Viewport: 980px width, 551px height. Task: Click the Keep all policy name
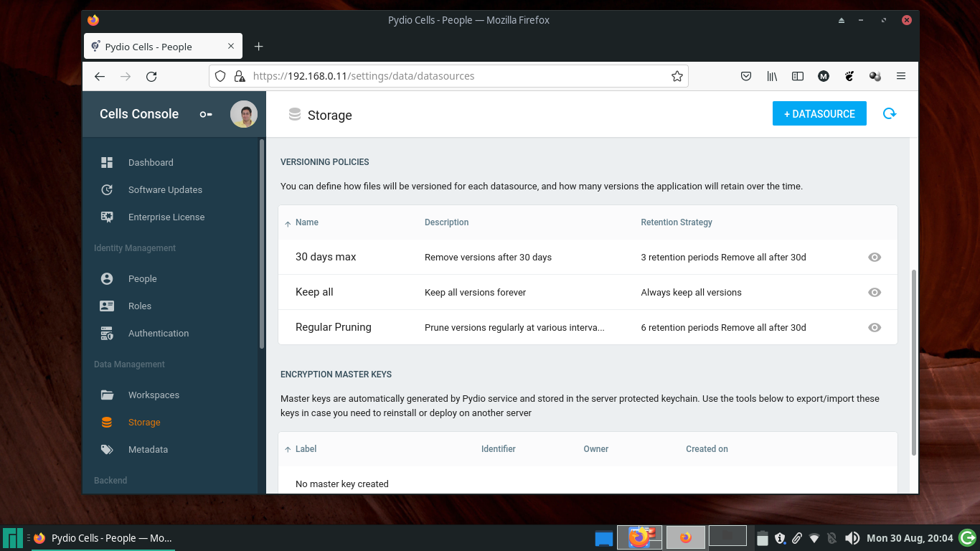[x=314, y=292]
